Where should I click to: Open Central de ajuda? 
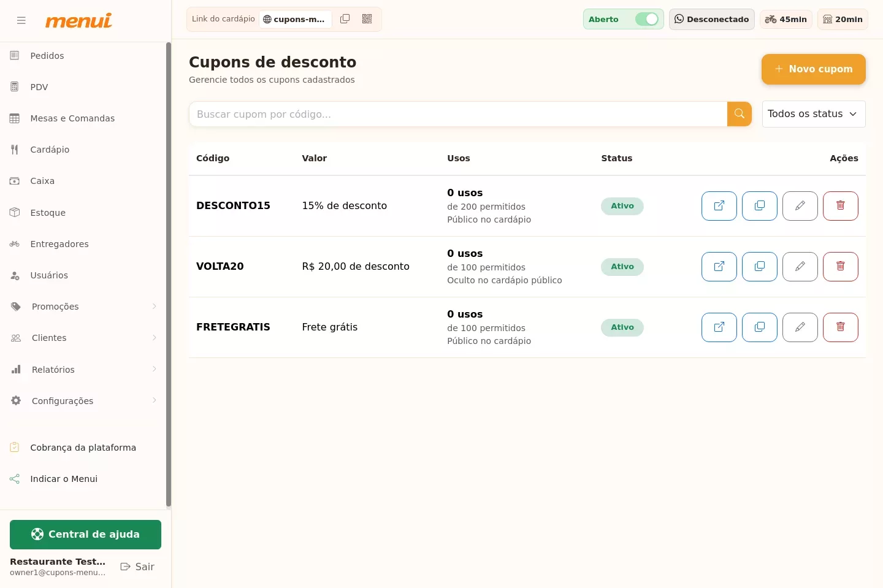coord(85,535)
